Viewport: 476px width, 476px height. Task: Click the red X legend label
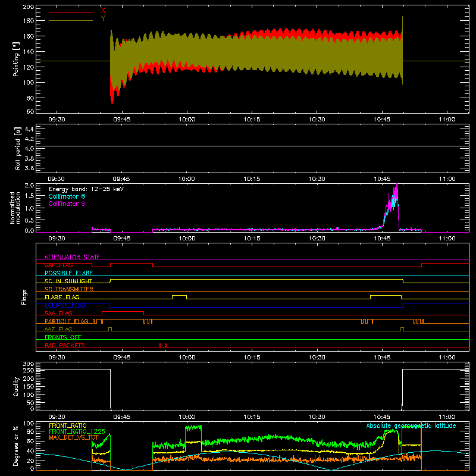(x=103, y=11)
